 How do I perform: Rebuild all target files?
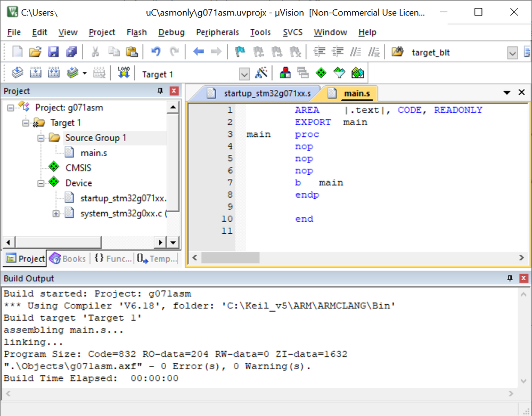click(x=54, y=72)
